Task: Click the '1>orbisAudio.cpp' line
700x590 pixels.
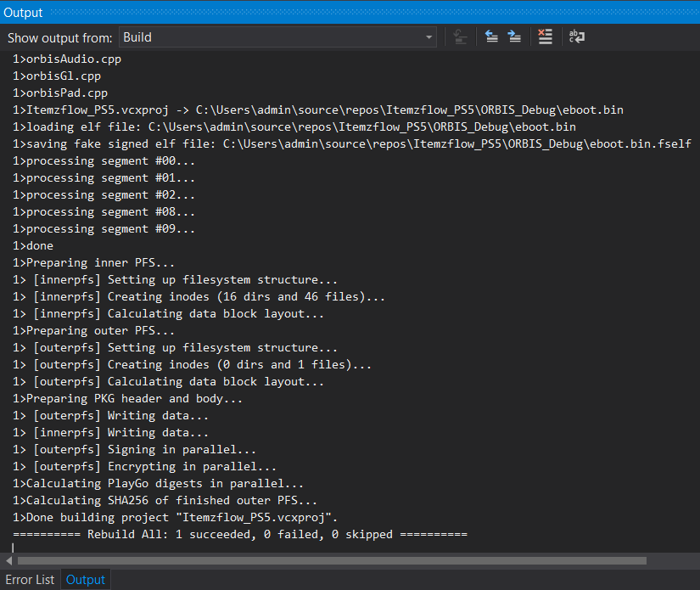Action: tap(67, 59)
